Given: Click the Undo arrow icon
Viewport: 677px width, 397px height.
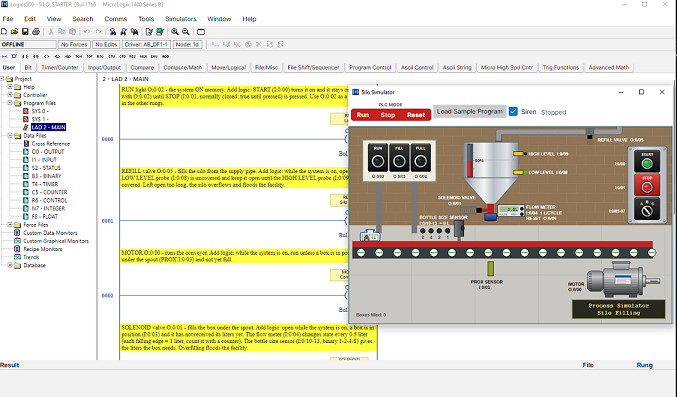Looking at the screenshot, I should [87, 32].
